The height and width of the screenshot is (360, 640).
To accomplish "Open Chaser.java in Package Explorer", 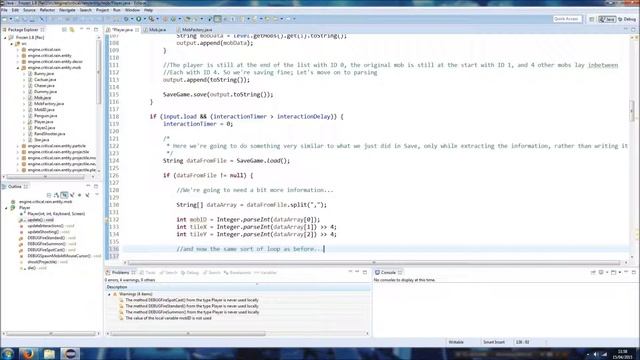I will point(44,86).
